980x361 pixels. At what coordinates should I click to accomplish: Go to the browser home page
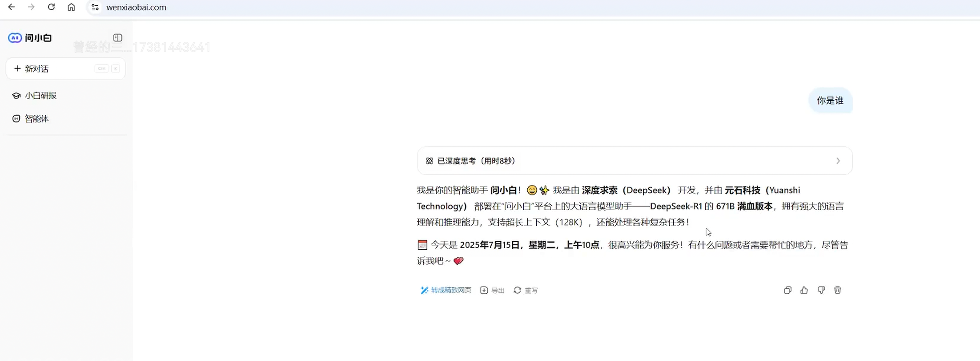(x=71, y=7)
